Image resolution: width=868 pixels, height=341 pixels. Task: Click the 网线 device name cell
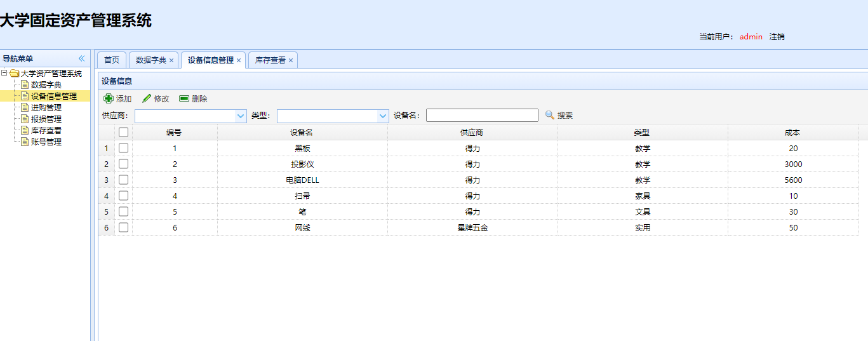click(x=302, y=227)
